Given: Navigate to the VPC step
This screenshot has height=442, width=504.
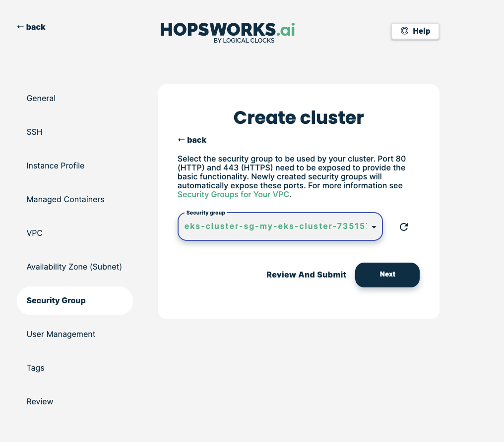Looking at the screenshot, I should tap(35, 233).
